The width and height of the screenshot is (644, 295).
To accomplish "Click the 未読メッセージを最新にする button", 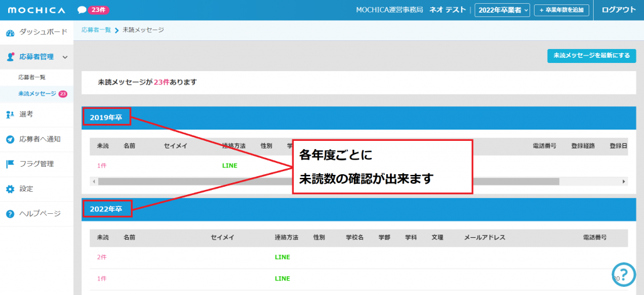I will click(x=591, y=56).
